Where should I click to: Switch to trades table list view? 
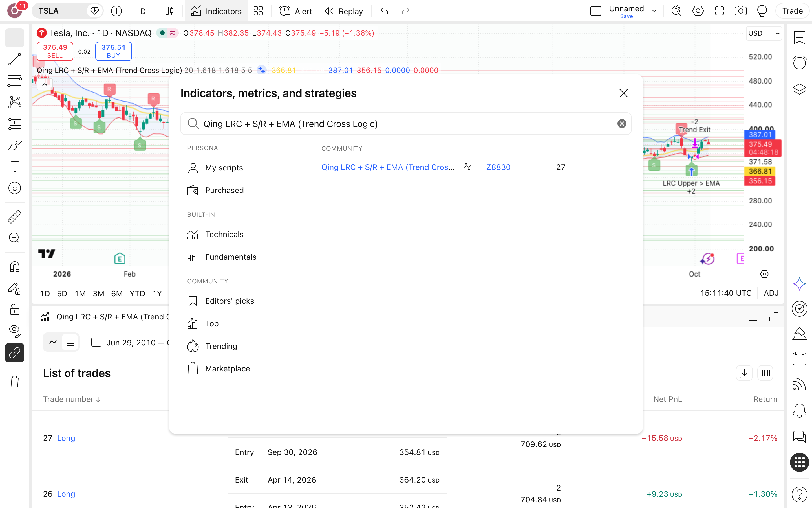[x=70, y=342]
